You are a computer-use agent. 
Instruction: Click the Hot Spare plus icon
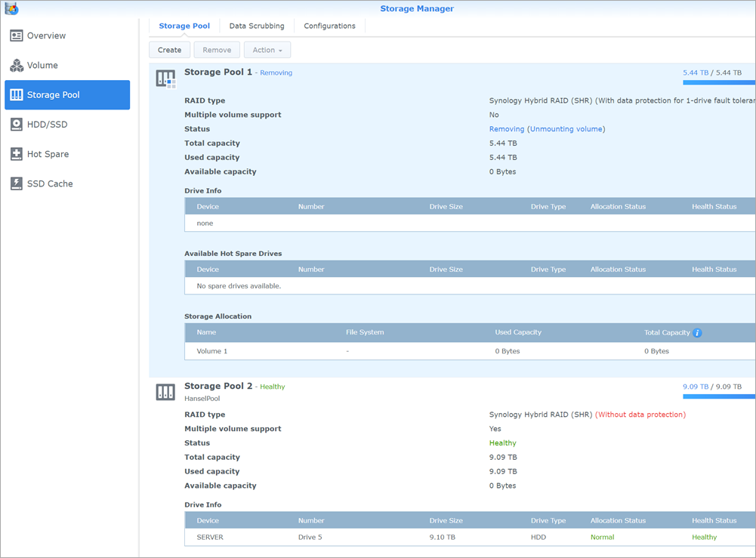17,154
